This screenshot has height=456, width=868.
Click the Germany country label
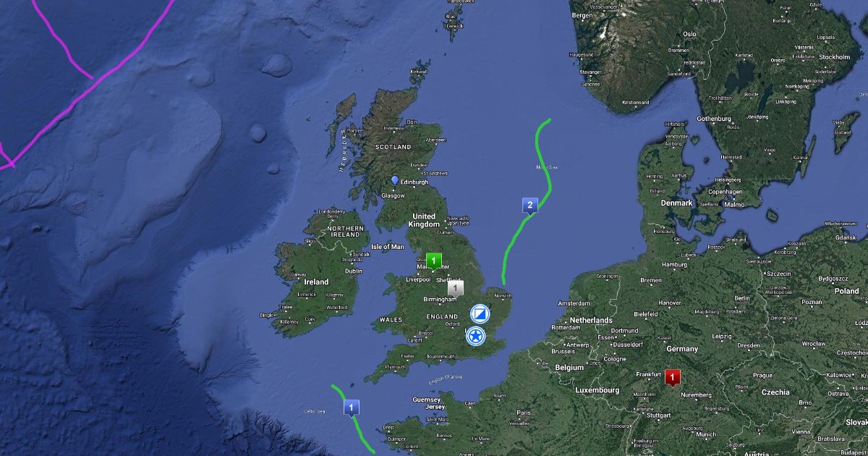pyautogui.click(x=682, y=349)
